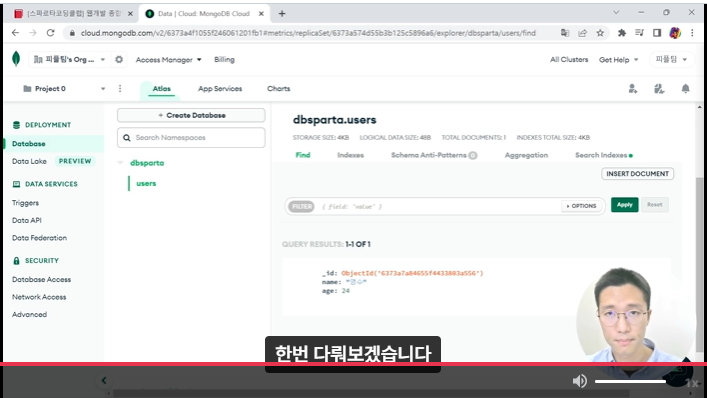The height and width of the screenshot is (398, 707).
Task: Click the browser back arrow
Action: [15, 33]
